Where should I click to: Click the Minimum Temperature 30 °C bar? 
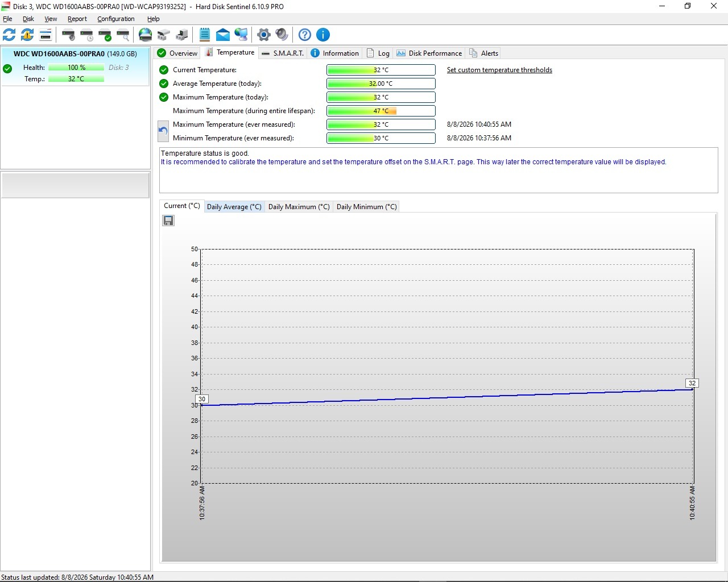click(x=381, y=138)
